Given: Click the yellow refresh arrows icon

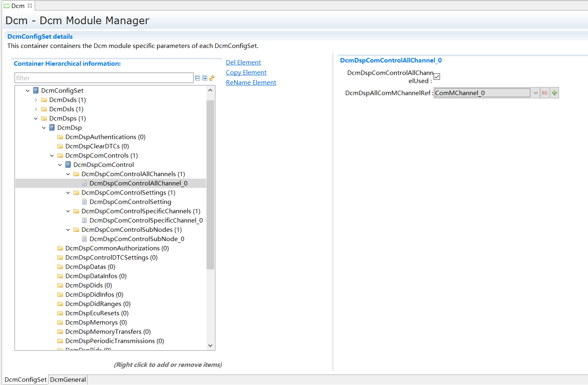Looking at the screenshot, I should pyautogui.click(x=212, y=78).
